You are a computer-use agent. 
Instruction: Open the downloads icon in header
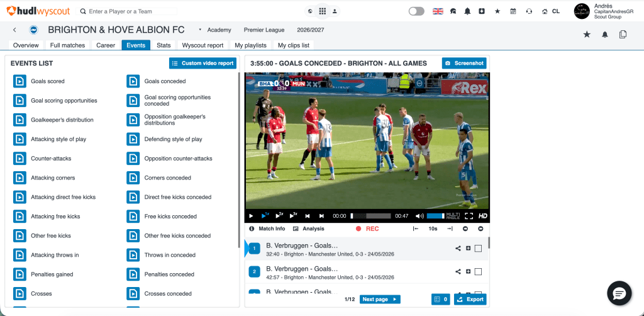481,11
